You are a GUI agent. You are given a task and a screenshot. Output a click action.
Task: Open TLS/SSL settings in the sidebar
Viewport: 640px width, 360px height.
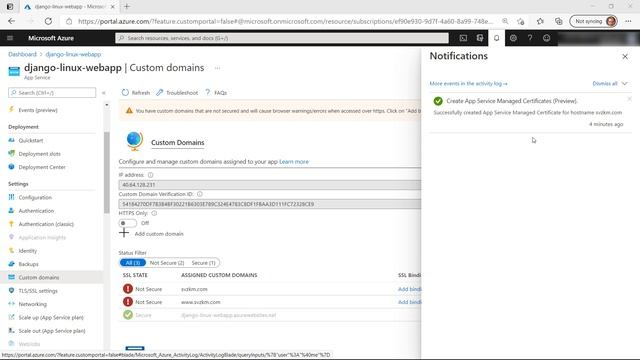click(x=38, y=291)
